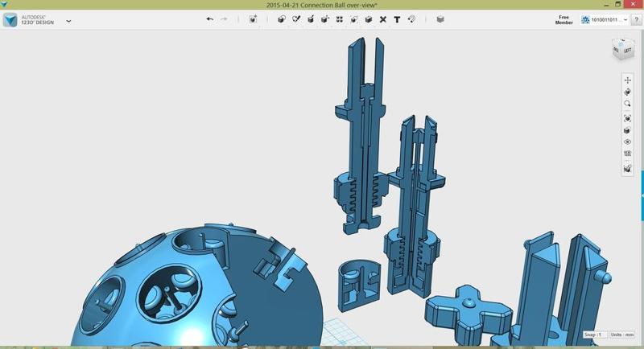Select the Pan tool in navigation bar
644x349 pixels.
pos(628,80)
